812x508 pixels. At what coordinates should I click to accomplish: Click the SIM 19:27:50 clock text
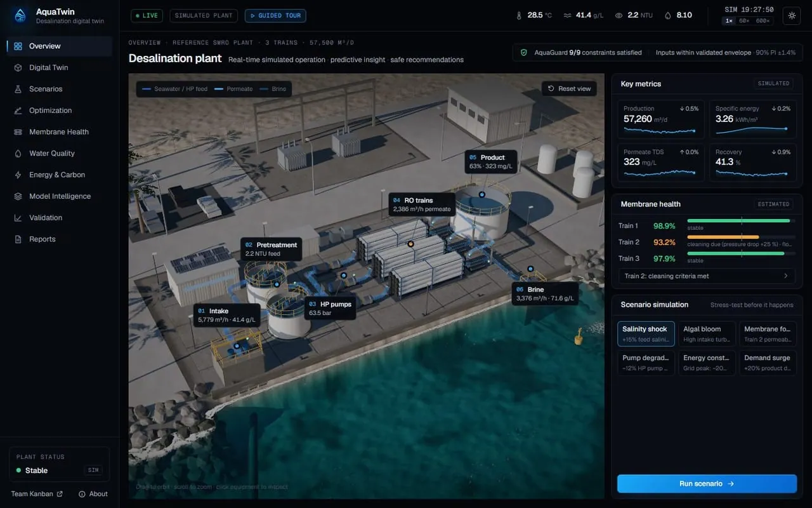(749, 10)
